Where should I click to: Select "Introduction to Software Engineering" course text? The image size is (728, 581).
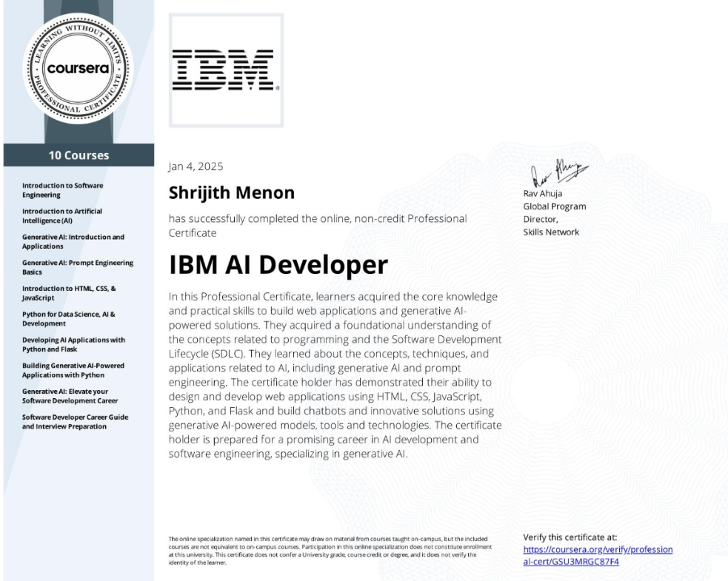[x=63, y=190]
